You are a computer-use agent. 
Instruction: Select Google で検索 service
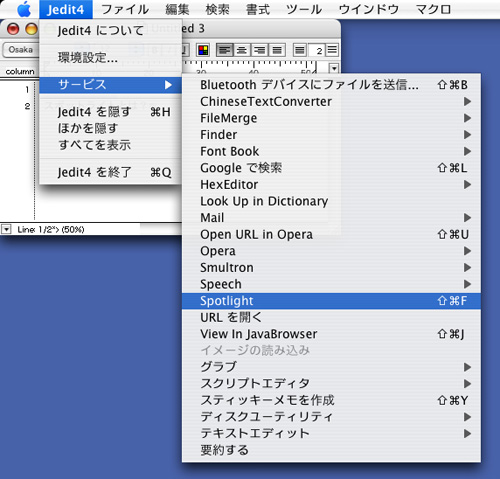(x=331, y=168)
